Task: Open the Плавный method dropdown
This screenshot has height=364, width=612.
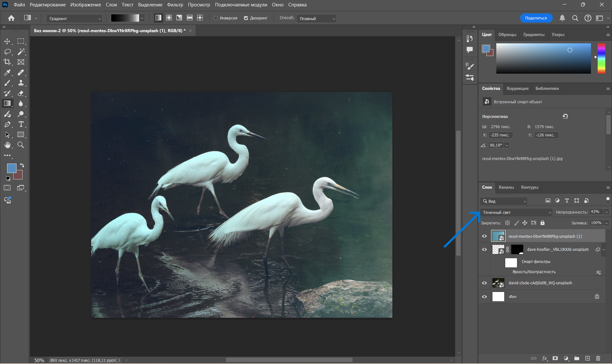Action: point(317,18)
